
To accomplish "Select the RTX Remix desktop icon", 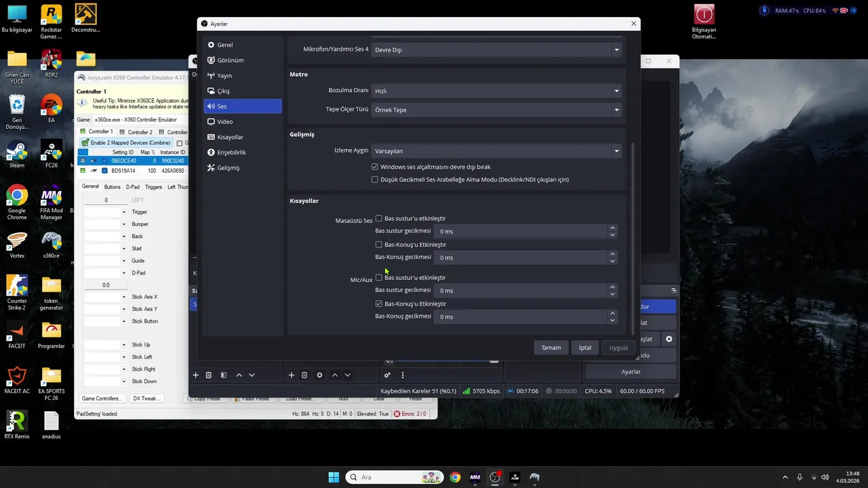I will tap(17, 425).
